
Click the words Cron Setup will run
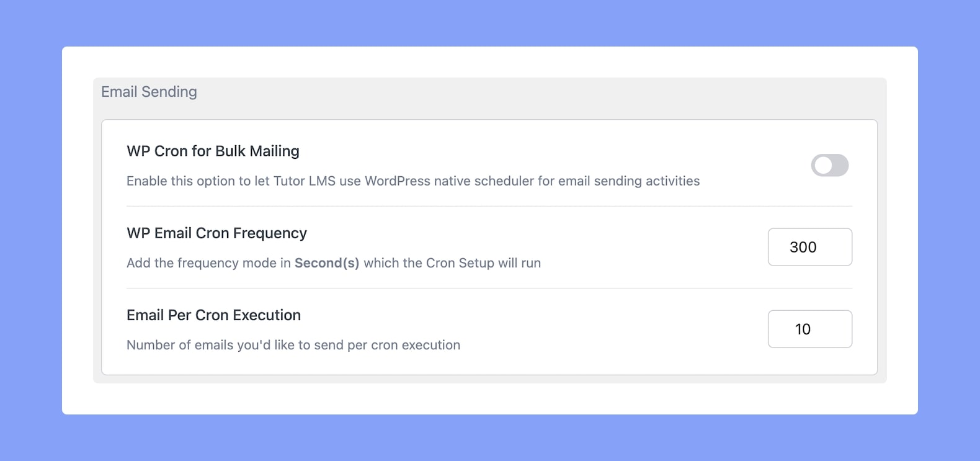point(483,263)
